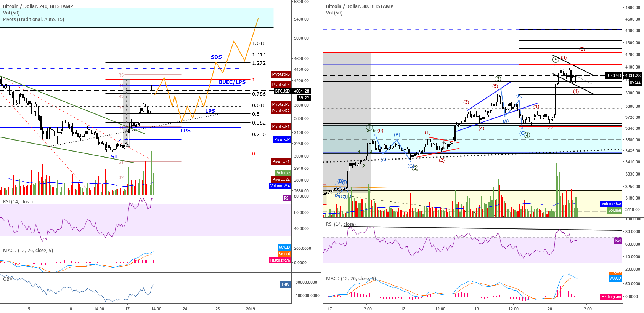Click the Pivots (Traditional, Auto, 15) legend

point(34,19)
